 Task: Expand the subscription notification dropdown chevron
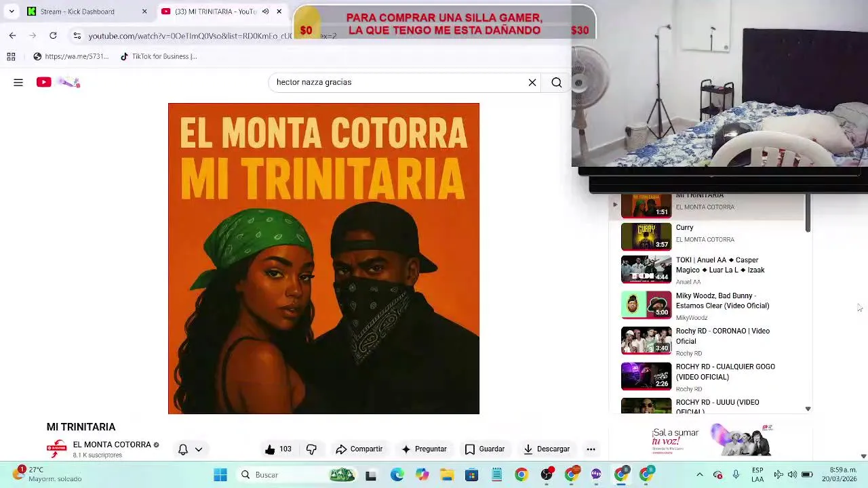pyautogui.click(x=199, y=449)
